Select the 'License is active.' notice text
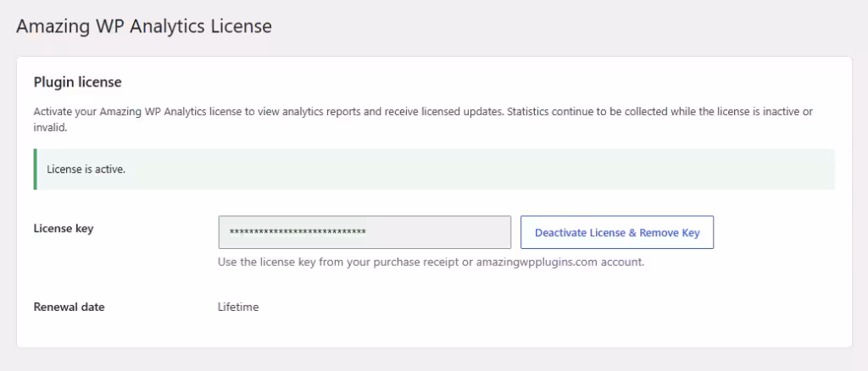Viewport: 868px width, 371px height. (x=86, y=169)
